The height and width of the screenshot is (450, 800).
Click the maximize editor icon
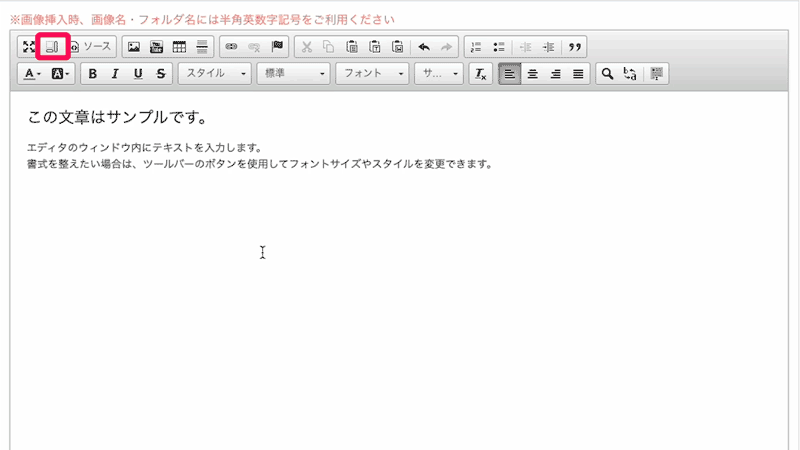pyautogui.click(x=29, y=47)
